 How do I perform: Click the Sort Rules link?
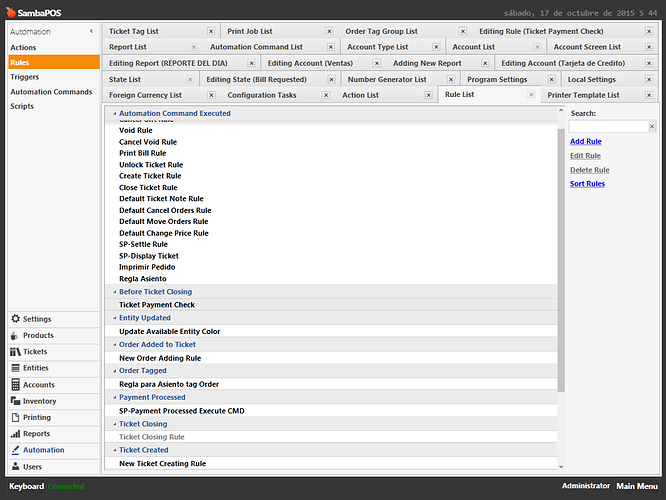tap(587, 184)
